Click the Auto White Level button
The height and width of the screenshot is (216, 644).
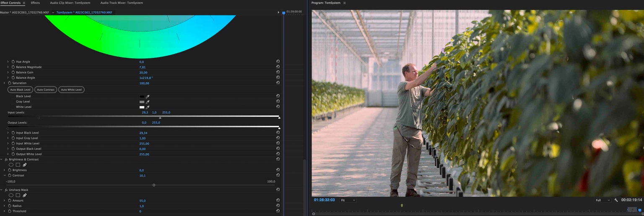[x=71, y=90]
